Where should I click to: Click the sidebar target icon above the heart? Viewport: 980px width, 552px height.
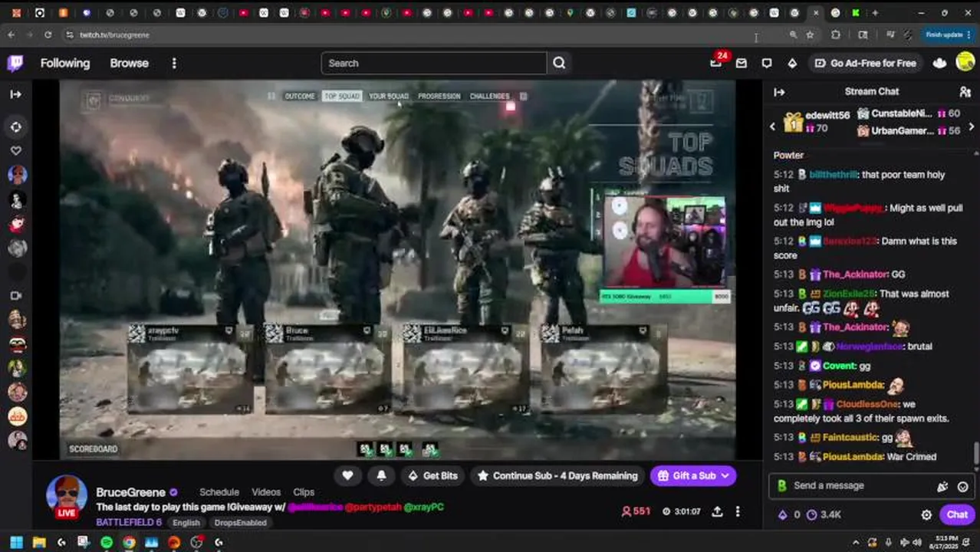16,127
